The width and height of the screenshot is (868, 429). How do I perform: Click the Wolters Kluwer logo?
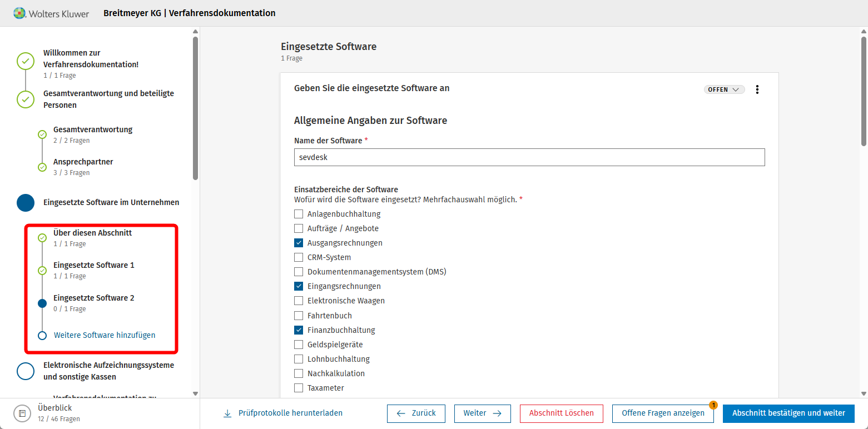pos(51,13)
